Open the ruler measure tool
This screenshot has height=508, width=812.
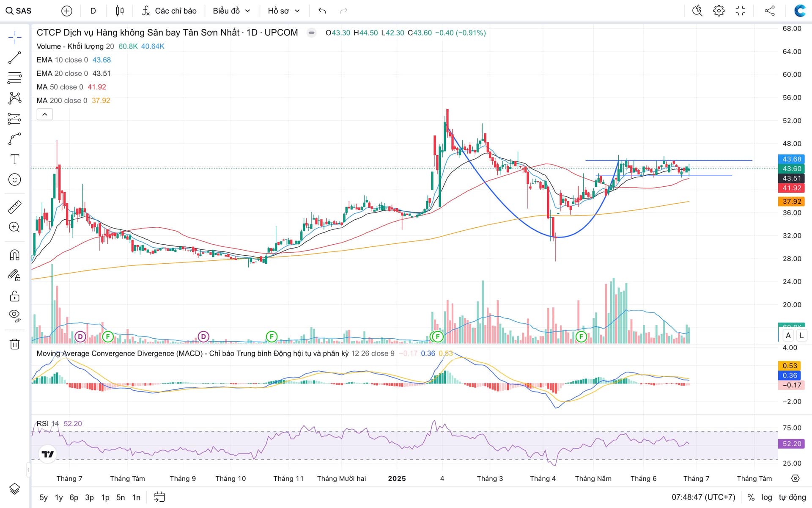[x=14, y=207]
